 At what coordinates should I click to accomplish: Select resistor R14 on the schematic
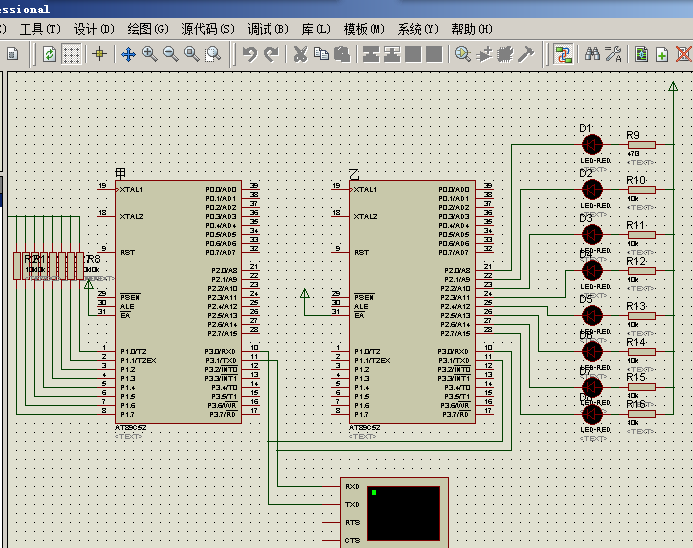pyautogui.click(x=642, y=352)
